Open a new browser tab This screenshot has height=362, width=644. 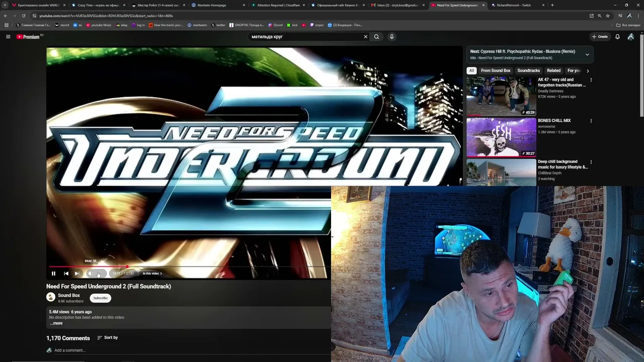(552, 5)
